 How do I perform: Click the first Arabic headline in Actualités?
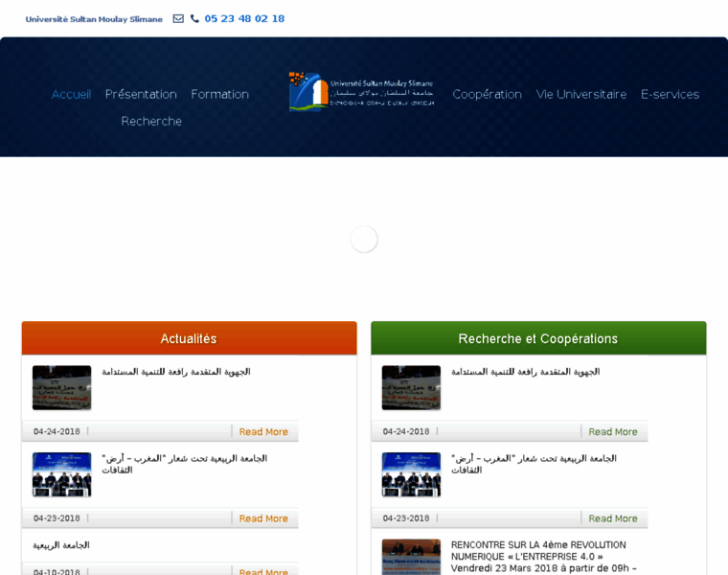(176, 372)
